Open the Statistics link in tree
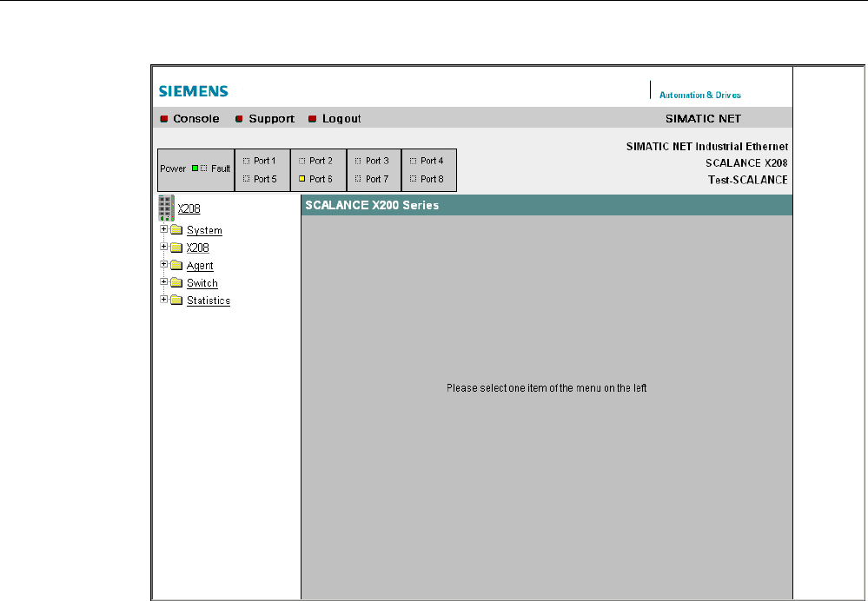Image resolution: width=868 pixels, height=601 pixels. pyautogui.click(x=209, y=300)
